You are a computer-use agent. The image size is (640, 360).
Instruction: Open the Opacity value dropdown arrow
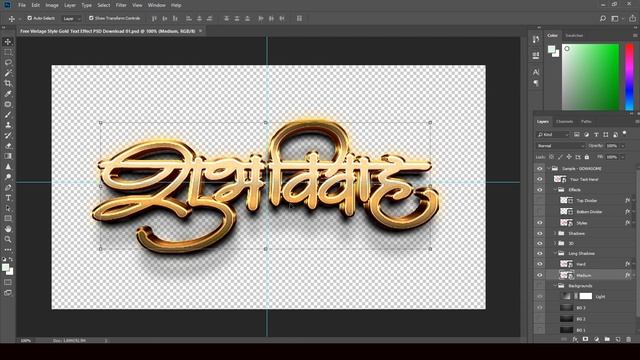[622, 146]
